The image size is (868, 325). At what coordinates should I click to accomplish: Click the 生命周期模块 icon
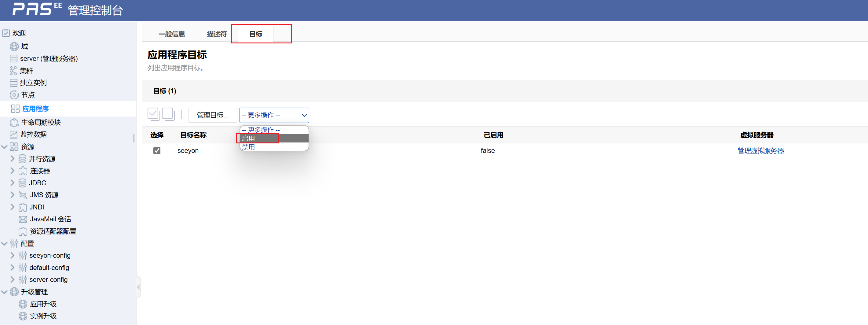pyautogui.click(x=14, y=122)
